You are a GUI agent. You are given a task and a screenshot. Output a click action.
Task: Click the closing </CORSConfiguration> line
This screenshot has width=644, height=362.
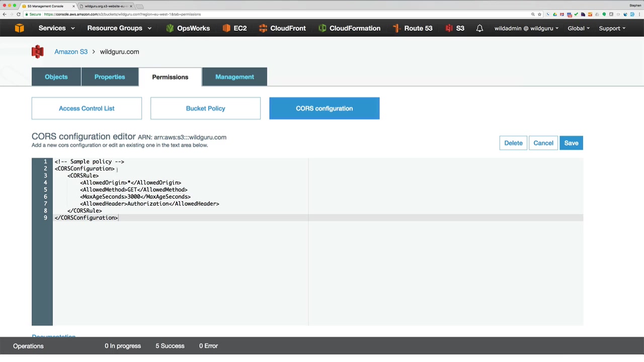point(87,218)
